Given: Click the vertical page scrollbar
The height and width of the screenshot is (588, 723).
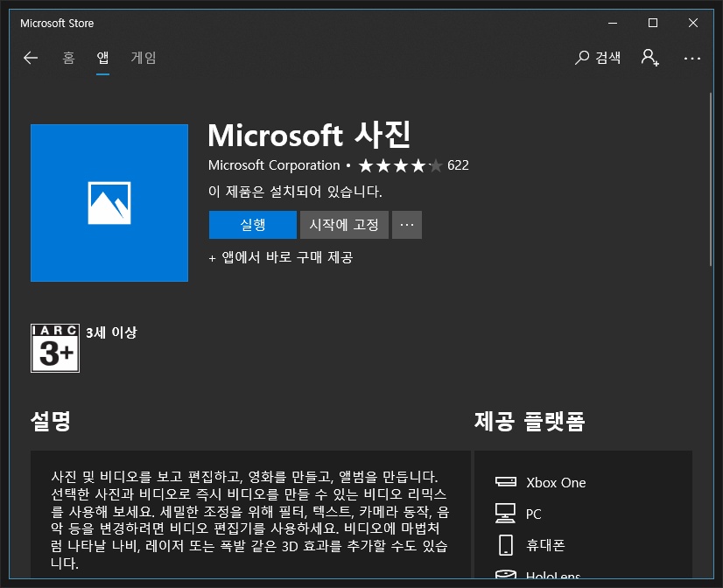Looking at the screenshot, I should click(x=711, y=179).
